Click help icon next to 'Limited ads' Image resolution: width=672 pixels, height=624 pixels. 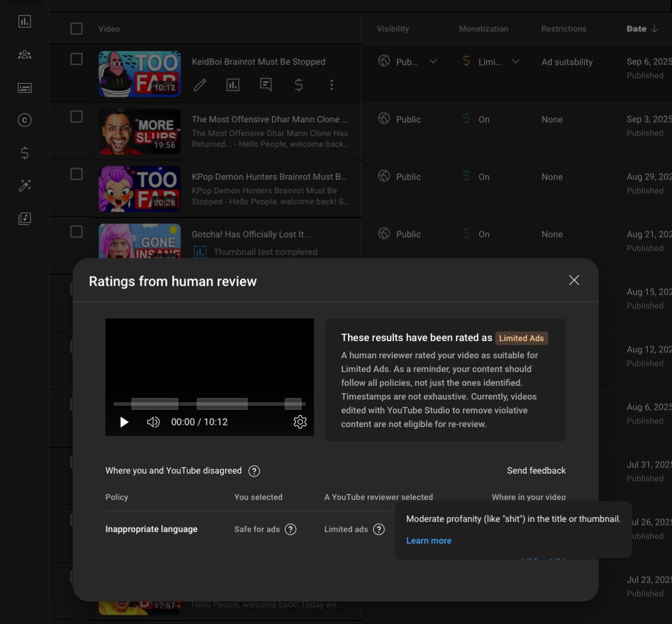379,529
